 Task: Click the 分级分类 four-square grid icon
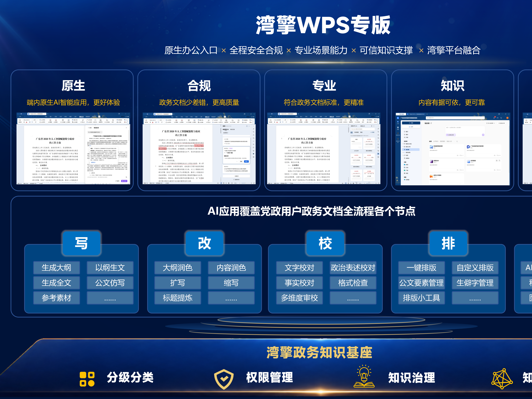87,379
